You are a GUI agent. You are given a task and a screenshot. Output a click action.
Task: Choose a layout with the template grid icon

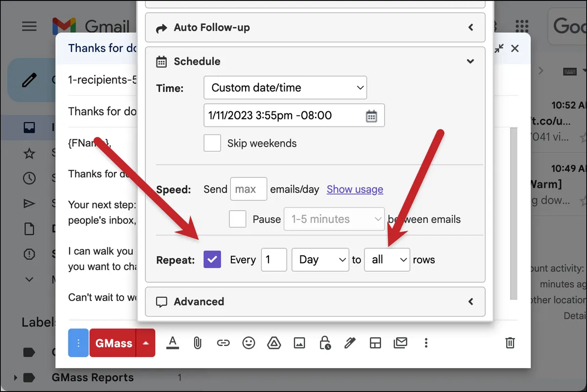375,343
